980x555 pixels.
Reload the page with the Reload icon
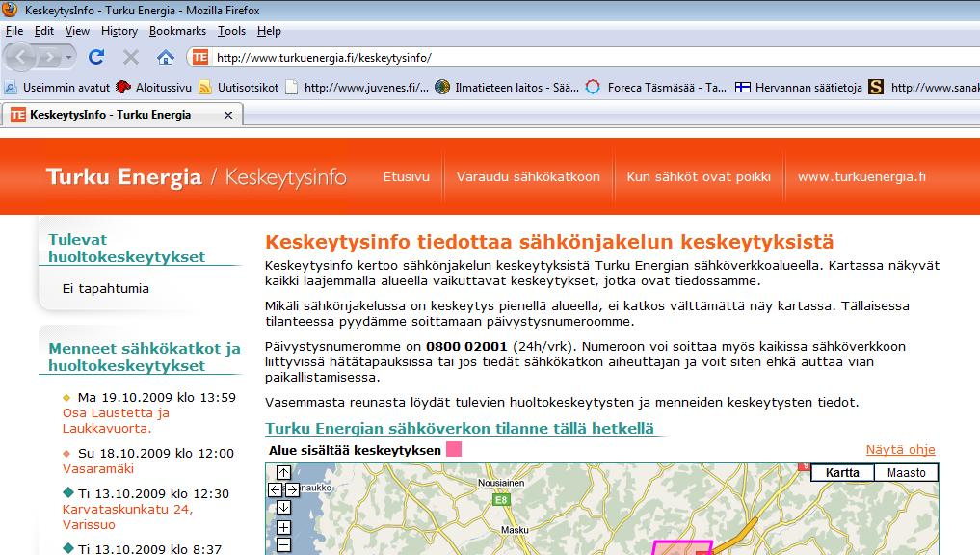pos(96,58)
